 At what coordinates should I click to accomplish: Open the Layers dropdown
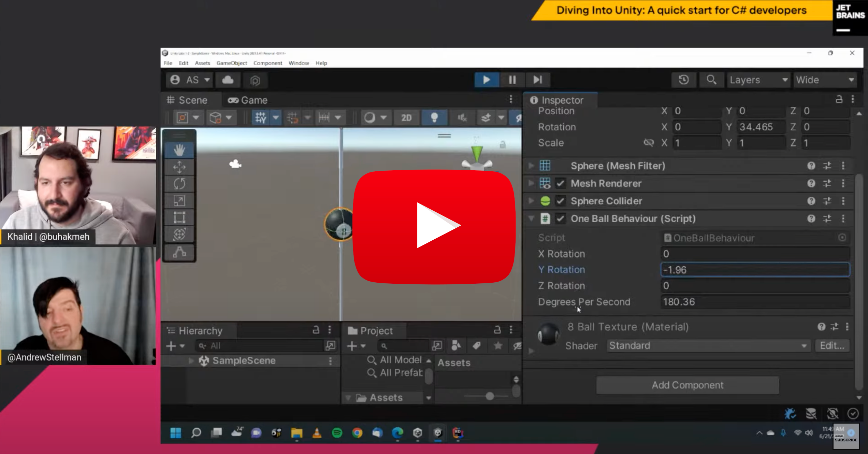pyautogui.click(x=758, y=80)
